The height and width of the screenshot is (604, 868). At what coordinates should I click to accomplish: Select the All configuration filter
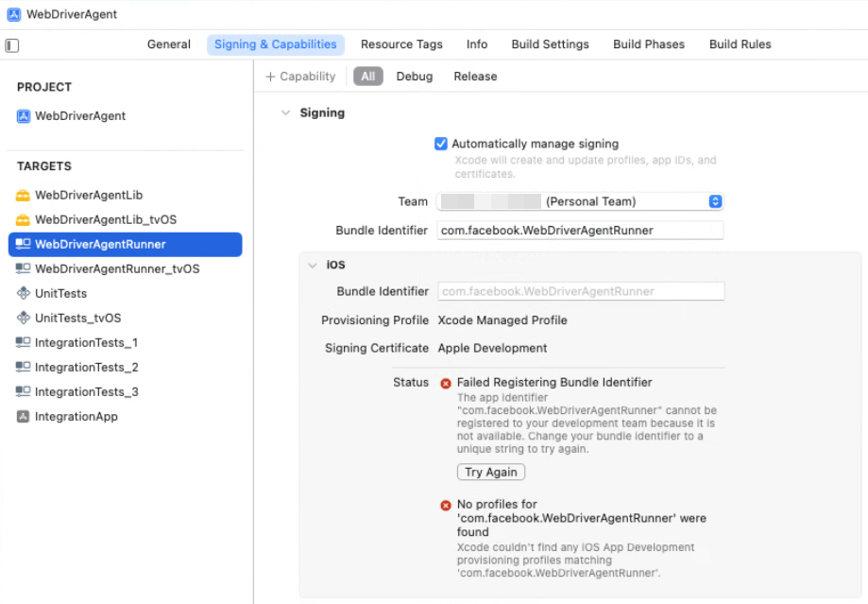[368, 77]
